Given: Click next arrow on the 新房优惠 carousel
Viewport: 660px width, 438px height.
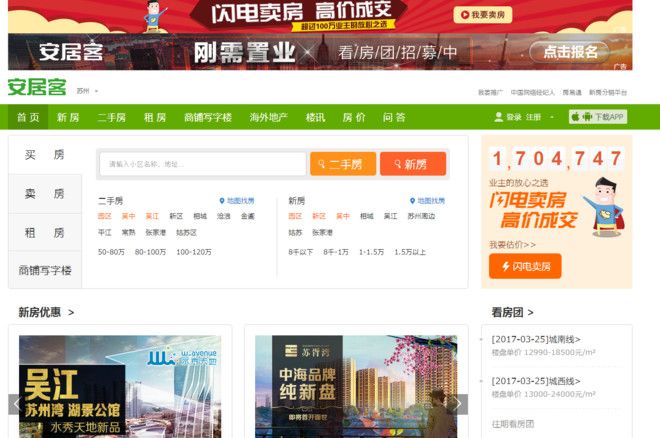Looking at the screenshot, I should [x=458, y=404].
